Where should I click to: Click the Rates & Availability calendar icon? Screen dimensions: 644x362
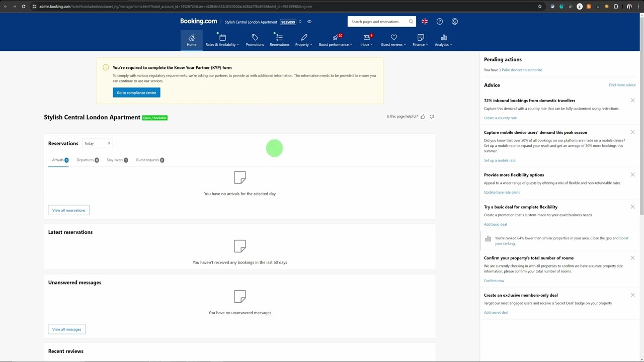tap(222, 38)
